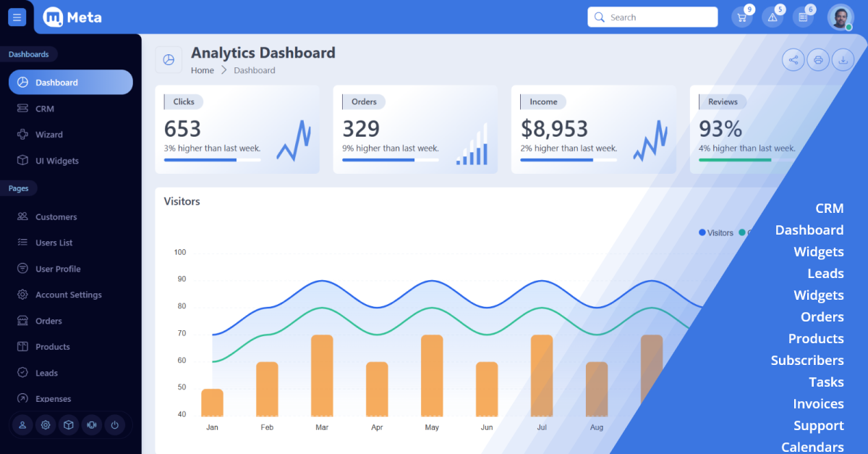Screen dimensions: 868x454
Task: Click the cube icon in sidebar footer
Action: [x=69, y=425]
